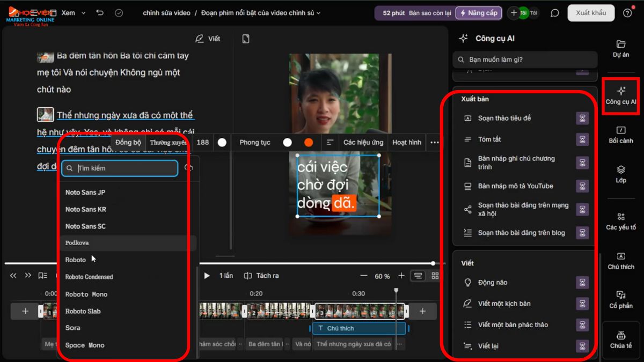This screenshot has height=362, width=644.
Task: Click white swatch beside Phong tục
Action: [x=288, y=142]
